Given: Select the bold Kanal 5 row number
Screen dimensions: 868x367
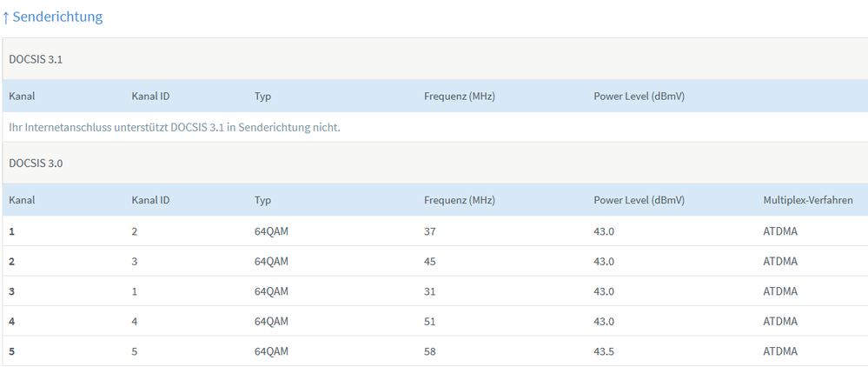Looking at the screenshot, I should pyautogui.click(x=12, y=351).
